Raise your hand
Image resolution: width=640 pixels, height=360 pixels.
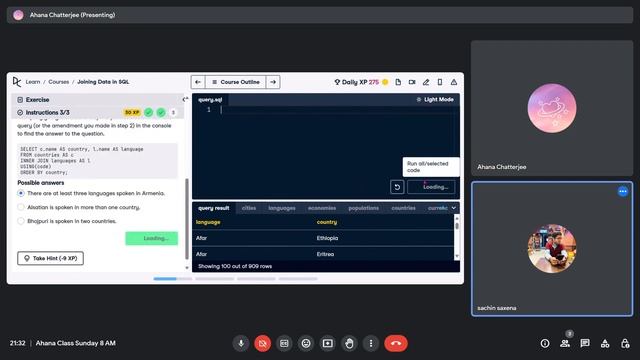349,343
